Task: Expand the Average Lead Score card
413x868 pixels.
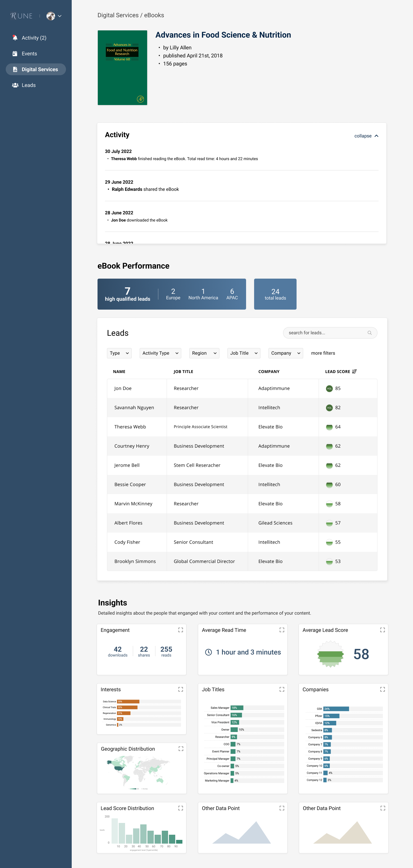Action: [383, 630]
